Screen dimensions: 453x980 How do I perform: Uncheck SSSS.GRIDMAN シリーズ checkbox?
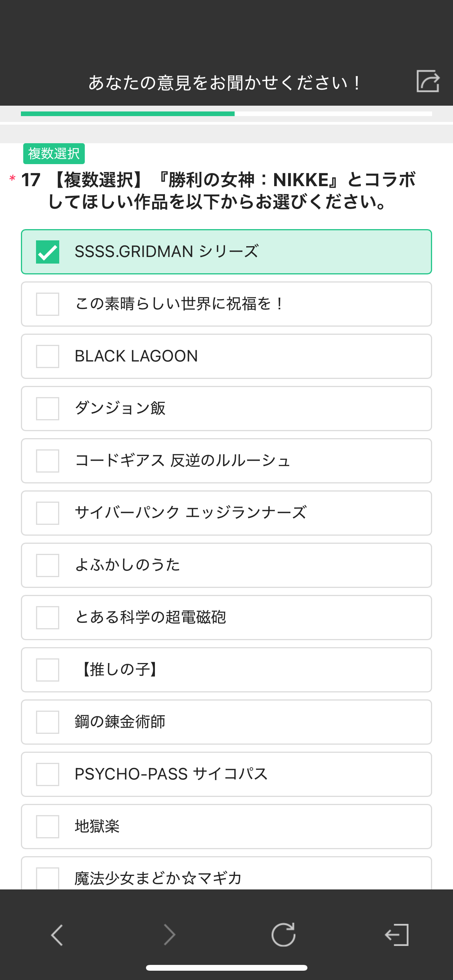(x=48, y=252)
